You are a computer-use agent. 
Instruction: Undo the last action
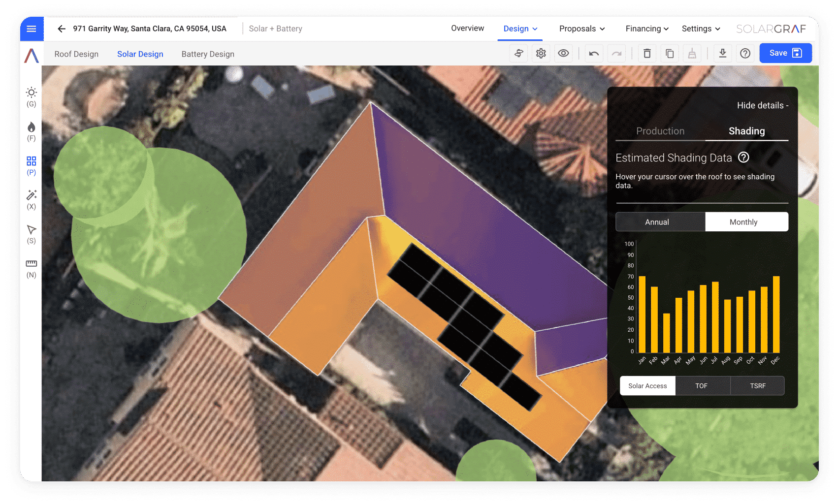594,53
